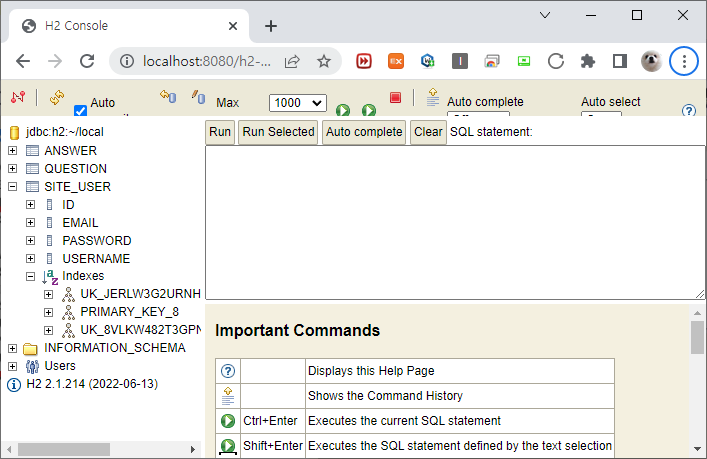Click the Commit icon

pos(198,96)
